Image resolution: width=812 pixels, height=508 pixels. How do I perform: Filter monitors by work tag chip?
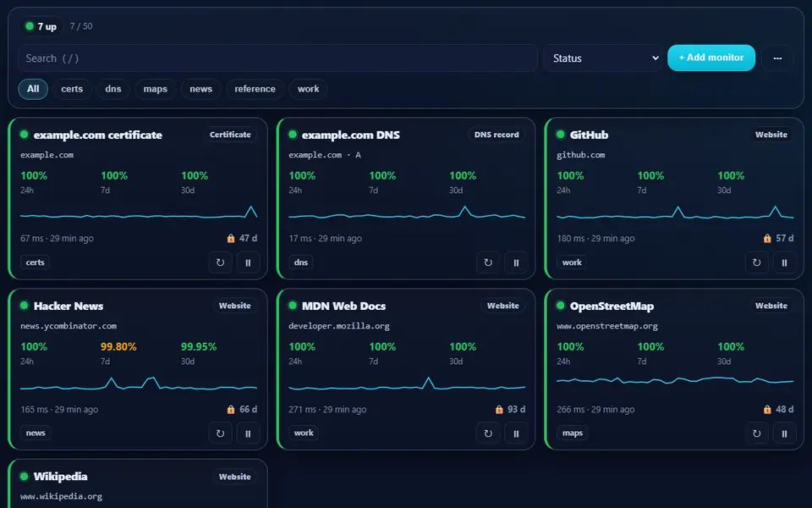pyautogui.click(x=308, y=89)
